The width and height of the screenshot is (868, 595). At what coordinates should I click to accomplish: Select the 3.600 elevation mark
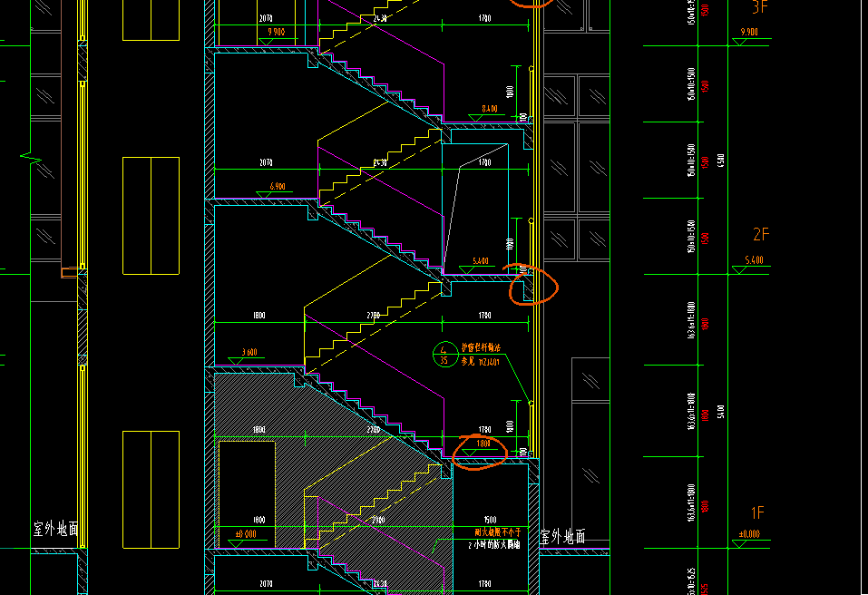point(249,353)
